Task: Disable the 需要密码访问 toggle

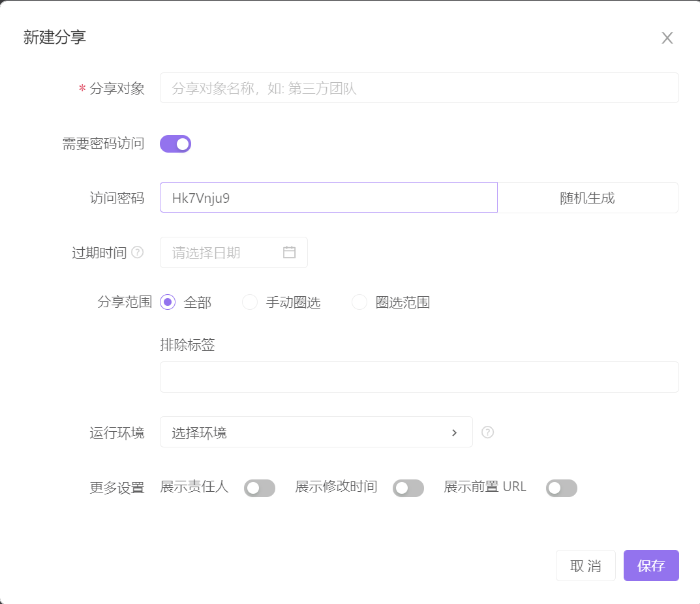Action: coord(175,143)
